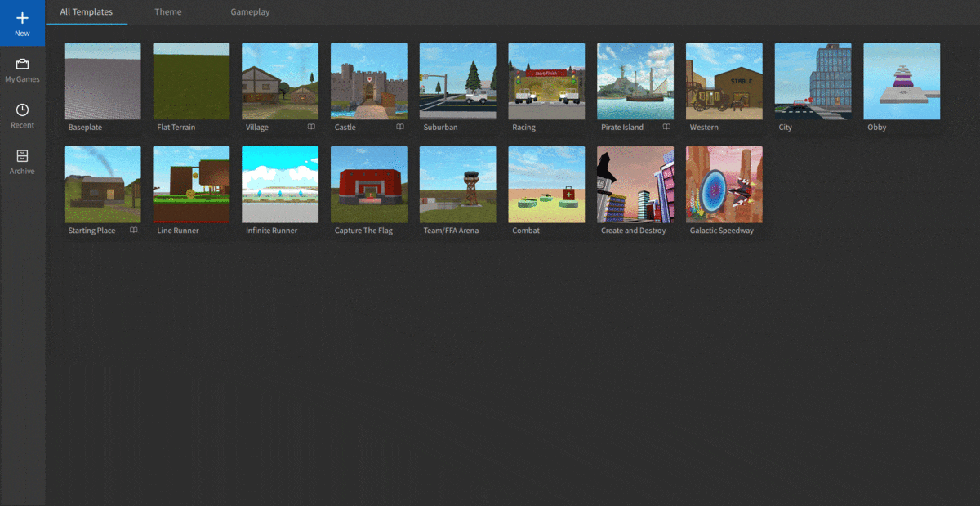The height and width of the screenshot is (506, 980).
Task: Click the book icon on Village
Action: 311,128
